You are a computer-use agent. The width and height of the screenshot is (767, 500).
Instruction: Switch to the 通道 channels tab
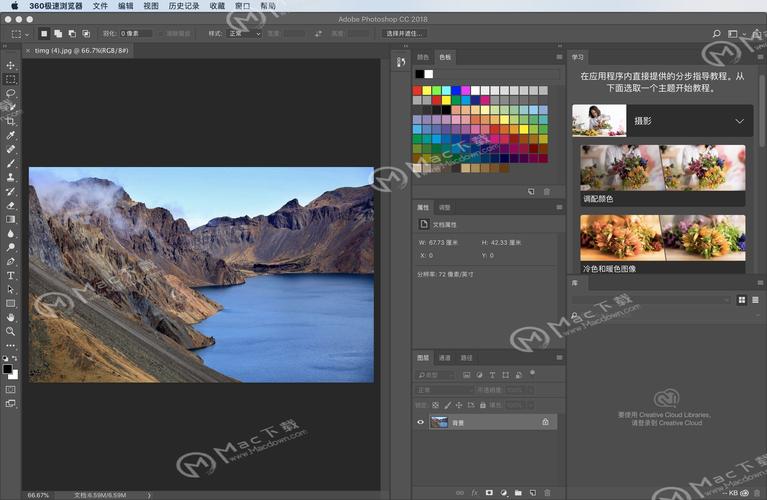[x=444, y=357]
